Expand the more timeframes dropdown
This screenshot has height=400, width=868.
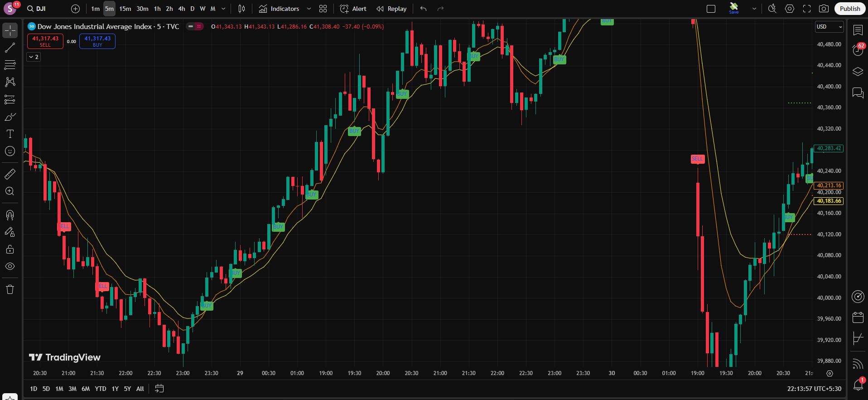pos(223,9)
